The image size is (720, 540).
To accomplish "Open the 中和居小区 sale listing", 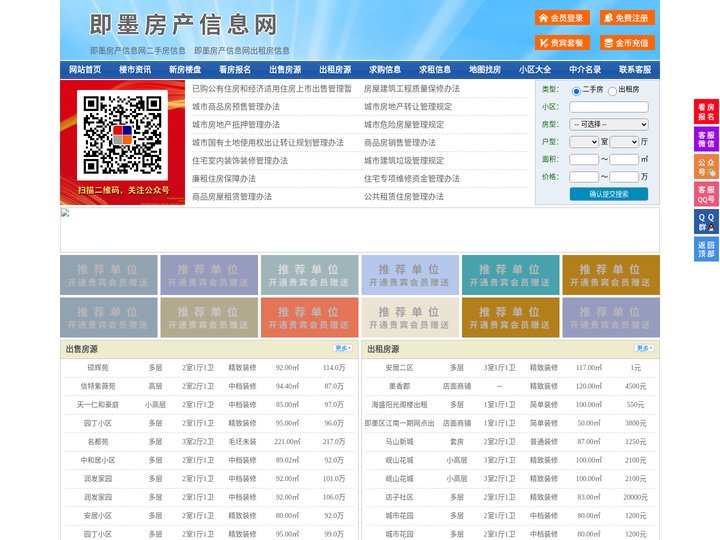I will (98, 460).
